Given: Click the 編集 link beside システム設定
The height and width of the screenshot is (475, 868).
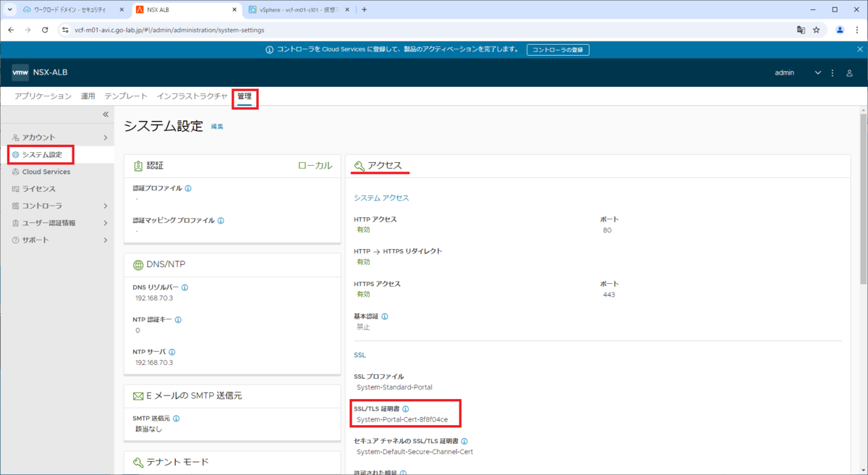Looking at the screenshot, I should click(x=217, y=127).
